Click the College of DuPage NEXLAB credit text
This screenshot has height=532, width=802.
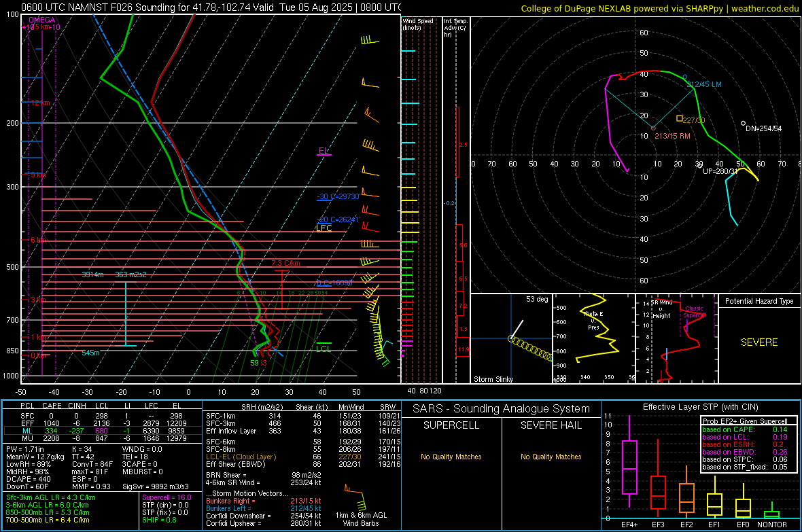coord(659,8)
